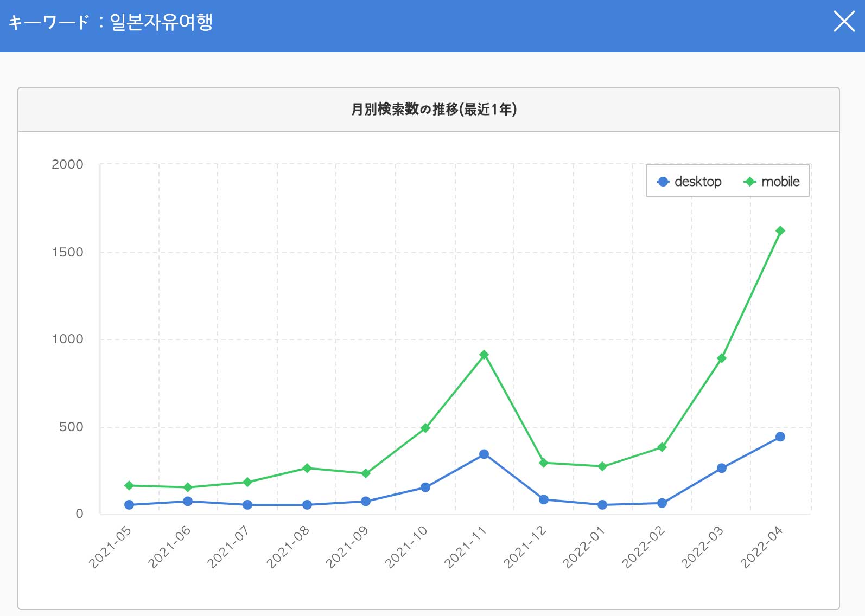The image size is (865, 616).
Task: Select the blue desktop dot at 2021-10
Action: (425, 487)
